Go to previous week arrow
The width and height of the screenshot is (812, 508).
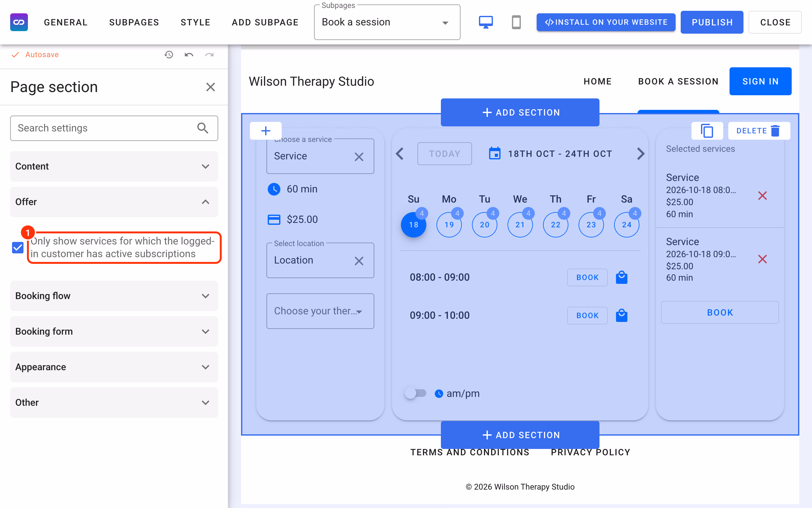tap(399, 154)
